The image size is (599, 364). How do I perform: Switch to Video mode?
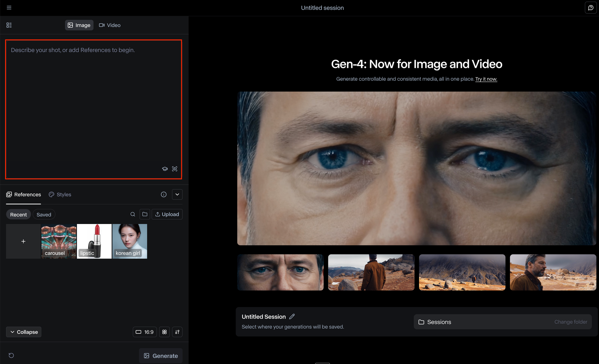point(110,25)
